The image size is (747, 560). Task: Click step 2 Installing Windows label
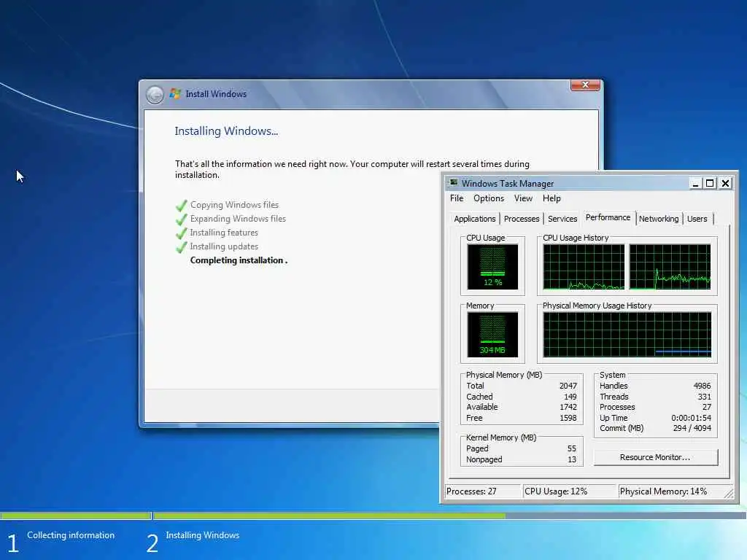(x=203, y=535)
